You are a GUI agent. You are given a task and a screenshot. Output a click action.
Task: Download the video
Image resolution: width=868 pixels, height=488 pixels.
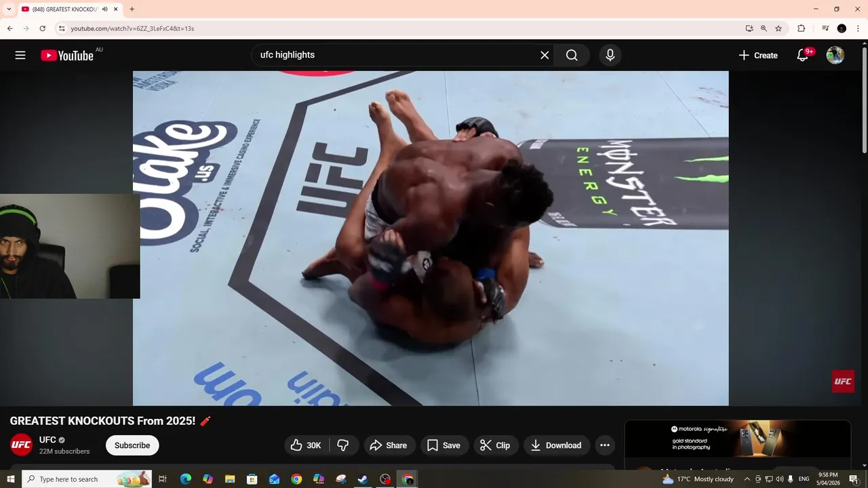(556, 445)
